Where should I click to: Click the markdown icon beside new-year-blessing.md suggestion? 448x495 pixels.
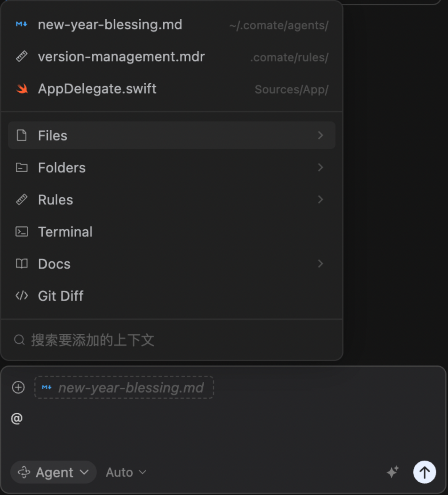pos(22,24)
